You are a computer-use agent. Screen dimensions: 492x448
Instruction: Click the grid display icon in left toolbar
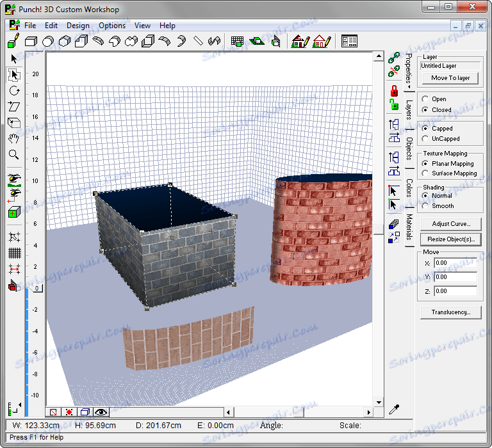coord(14,253)
